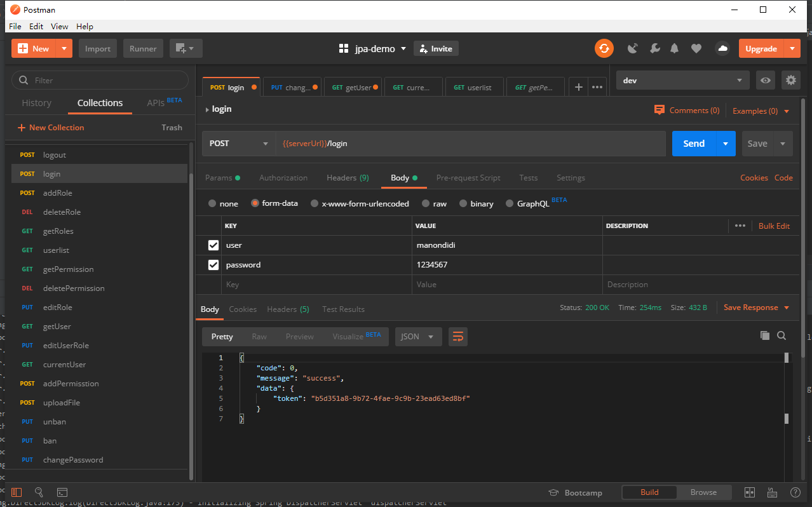This screenshot has width=812, height=507.
Task: Click the workspace grid icon near jpa-demo
Action: click(x=344, y=49)
